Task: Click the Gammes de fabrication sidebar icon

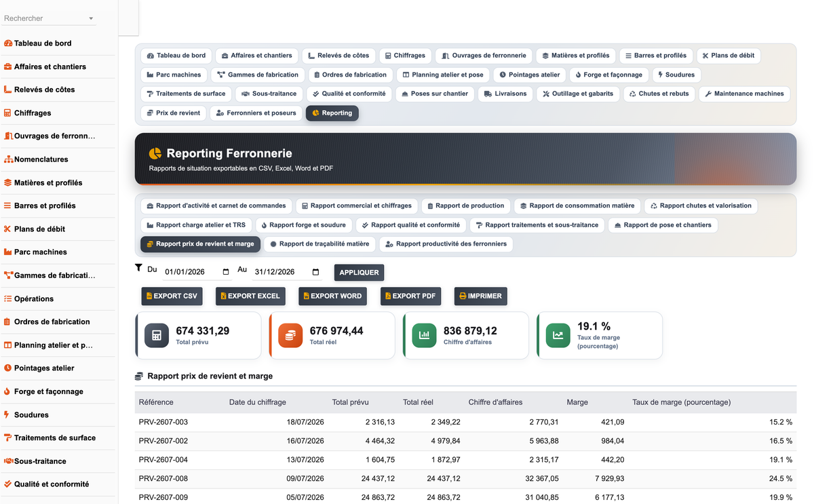Action: coord(8,275)
